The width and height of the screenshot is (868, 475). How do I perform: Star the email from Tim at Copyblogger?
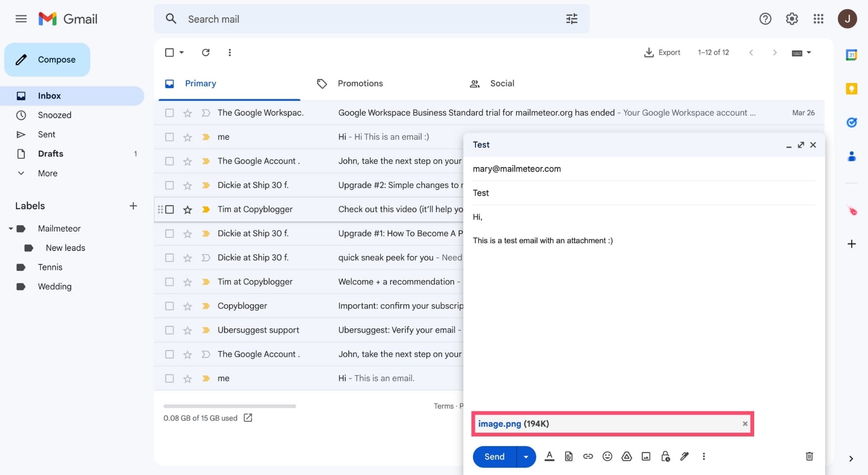[x=187, y=209]
